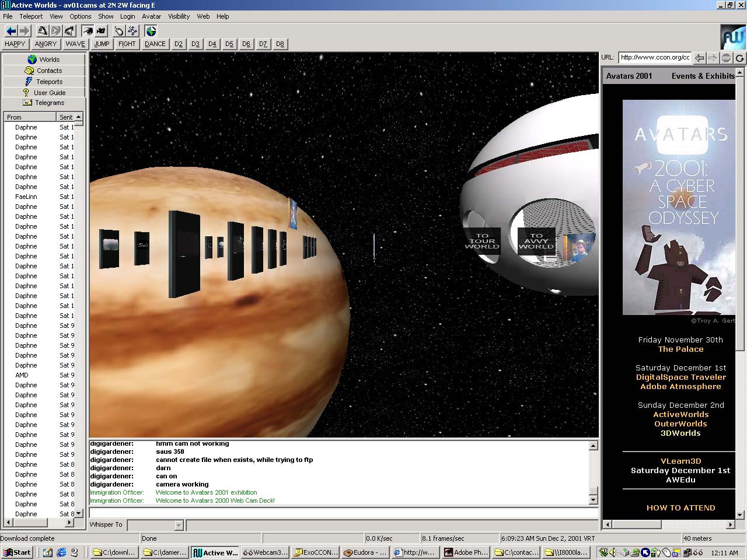Switch to first person eye view

88,31
